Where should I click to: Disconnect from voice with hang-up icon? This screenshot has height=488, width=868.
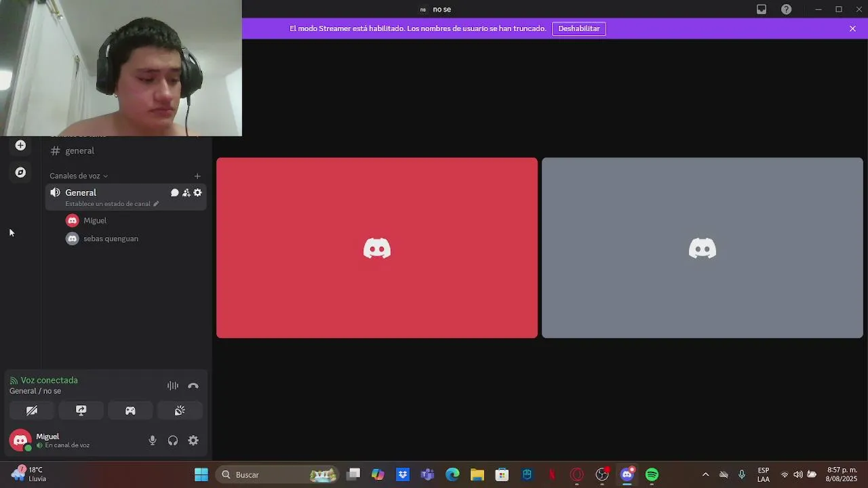tap(193, 386)
